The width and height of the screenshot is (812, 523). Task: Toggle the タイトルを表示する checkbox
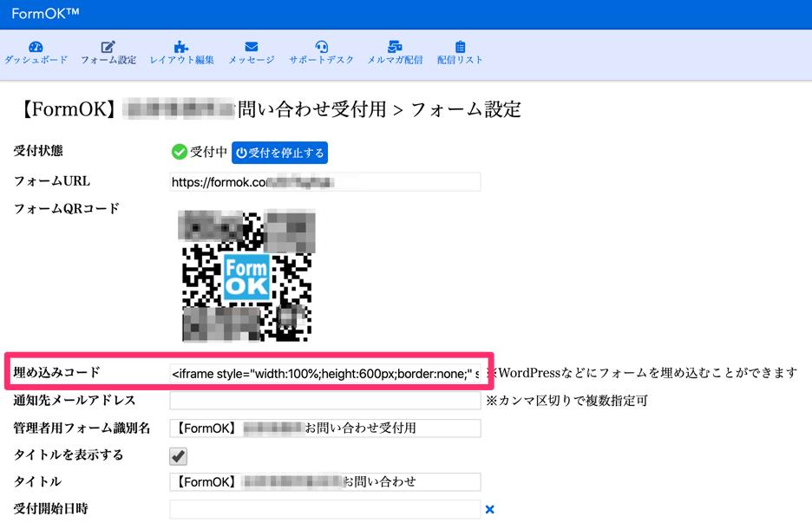178,456
